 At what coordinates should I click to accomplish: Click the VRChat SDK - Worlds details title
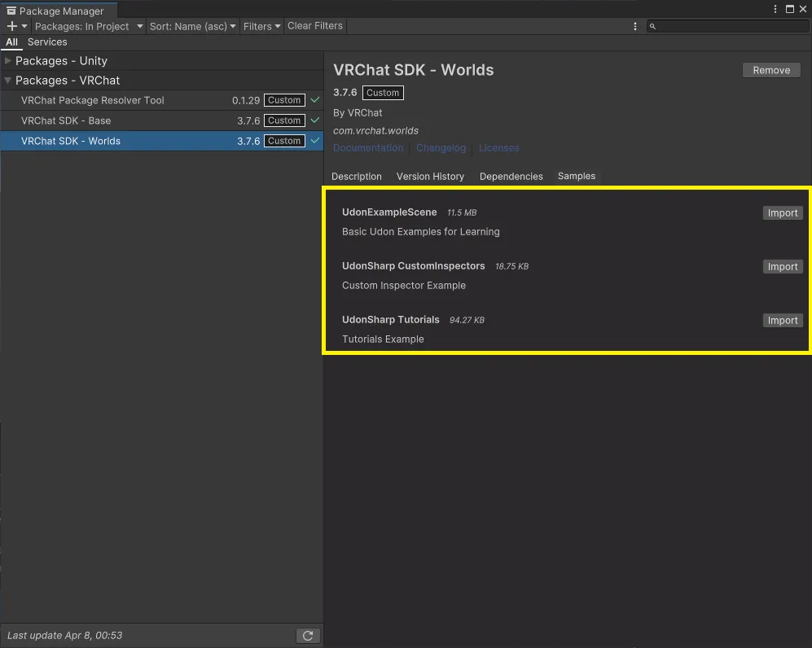click(413, 70)
